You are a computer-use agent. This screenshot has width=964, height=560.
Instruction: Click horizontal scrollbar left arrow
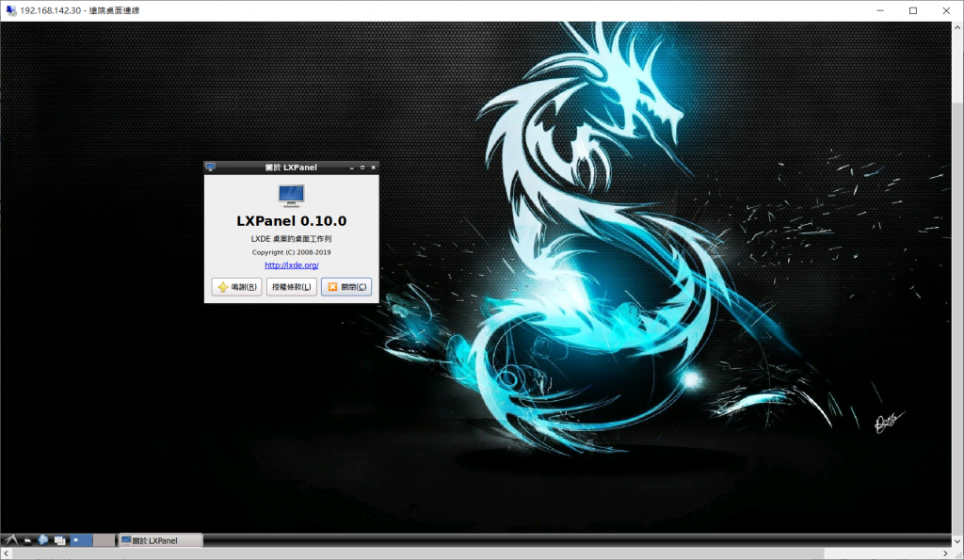[7, 553]
